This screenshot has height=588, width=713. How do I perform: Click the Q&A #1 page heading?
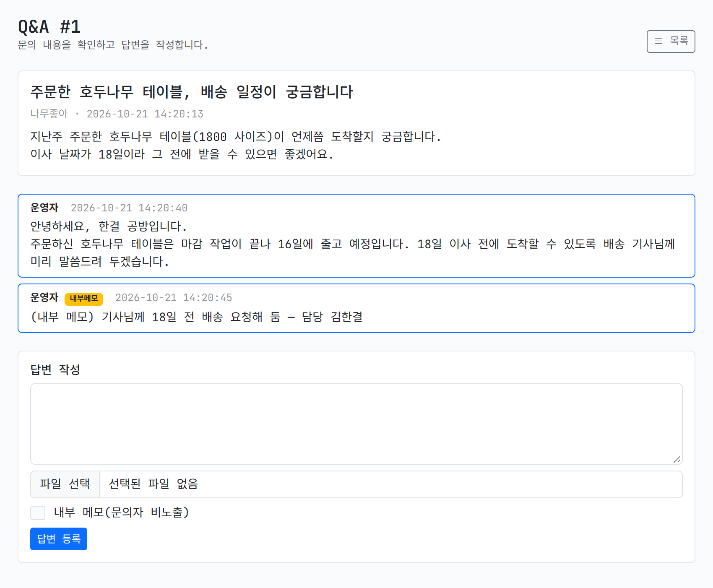pos(49,27)
